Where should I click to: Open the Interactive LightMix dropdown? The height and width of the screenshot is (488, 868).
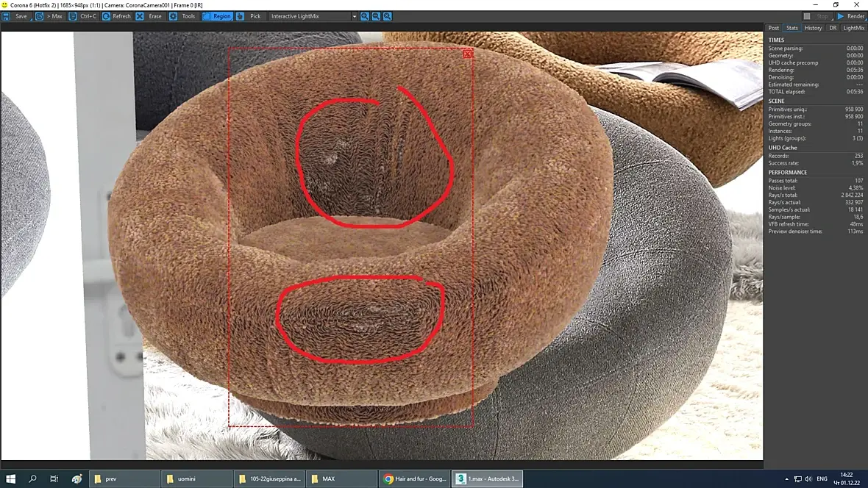click(x=313, y=16)
